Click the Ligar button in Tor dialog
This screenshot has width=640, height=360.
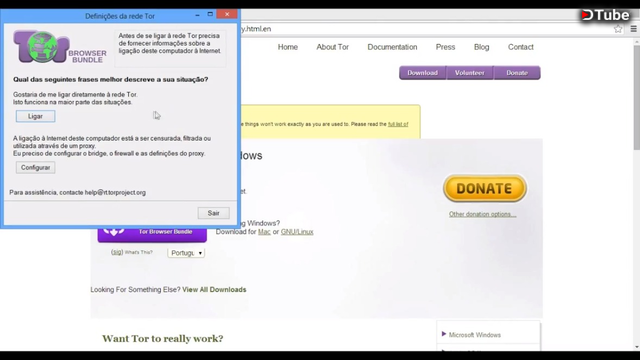36,116
